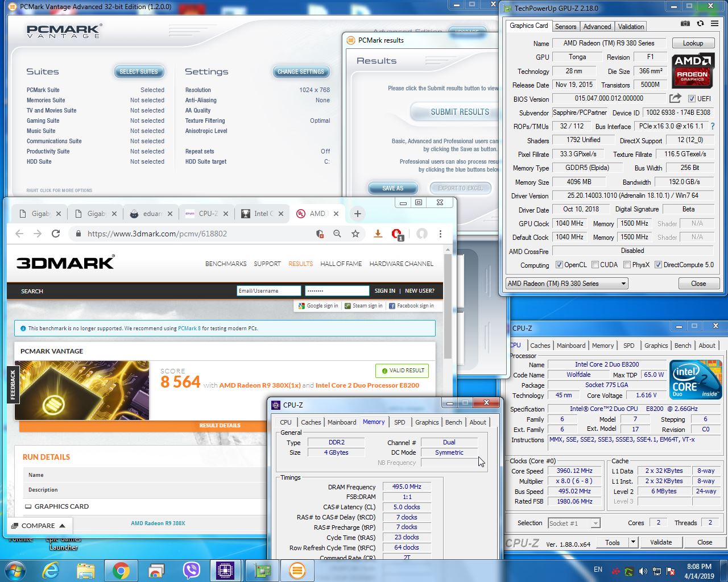Click the GPU-Z refresh icon
This screenshot has height=582, width=728.
tap(700, 24)
